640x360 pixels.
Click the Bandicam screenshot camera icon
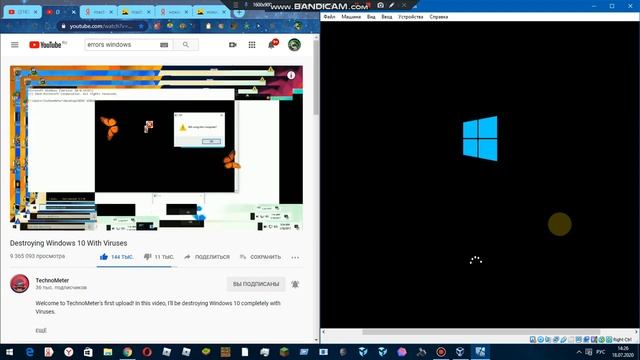coord(380,5)
